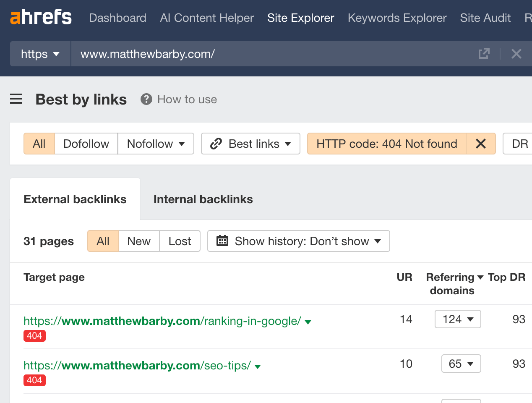
Task: Click inside the site URL input field
Action: click(189, 54)
